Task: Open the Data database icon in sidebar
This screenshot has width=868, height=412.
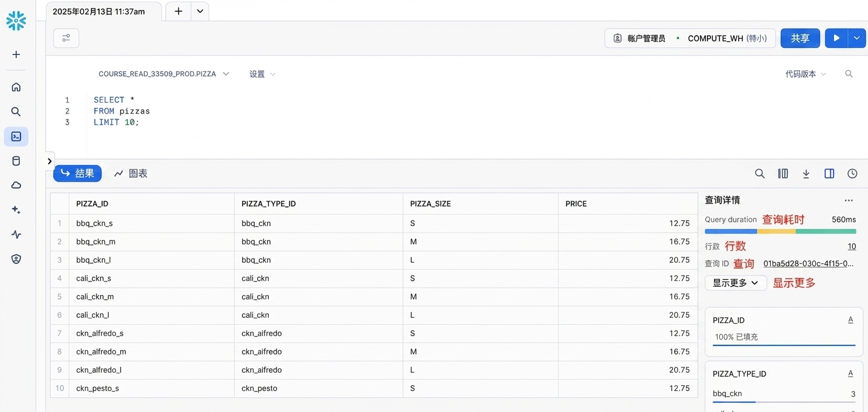Action: coord(16,161)
